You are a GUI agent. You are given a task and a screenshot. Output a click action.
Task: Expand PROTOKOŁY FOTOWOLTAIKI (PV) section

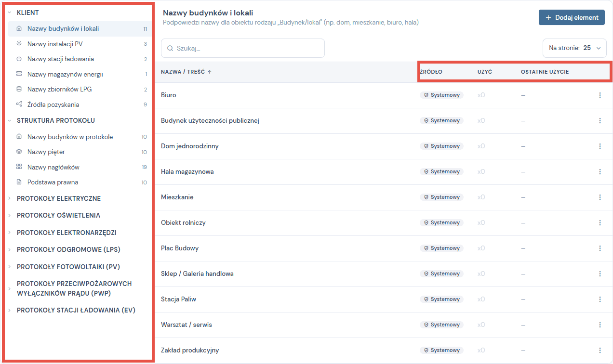click(x=9, y=267)
